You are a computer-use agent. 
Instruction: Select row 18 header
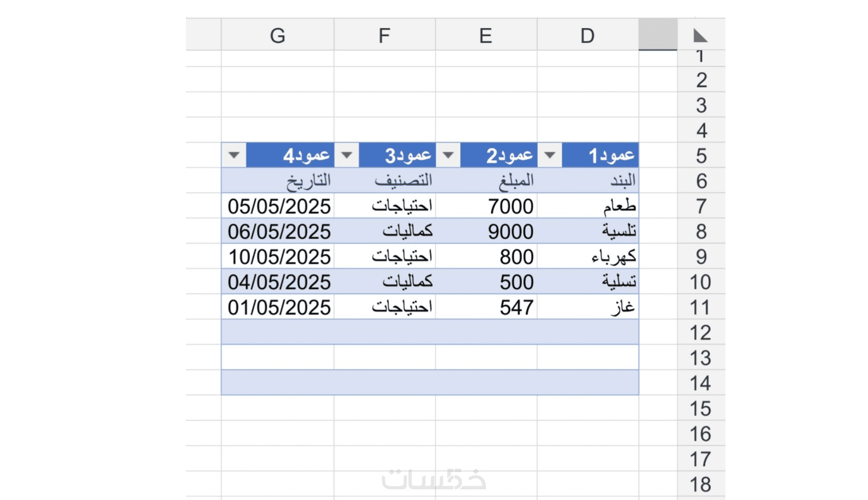(701, 484)
